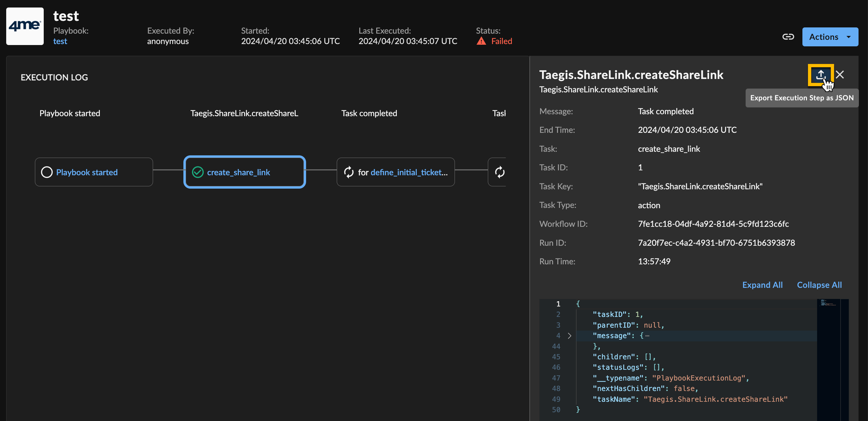Click the "statusLogs" JSON line
Image resolution: width=868 pixels, height=421 pixels.
pyautogui.click(x=628, y=367)
